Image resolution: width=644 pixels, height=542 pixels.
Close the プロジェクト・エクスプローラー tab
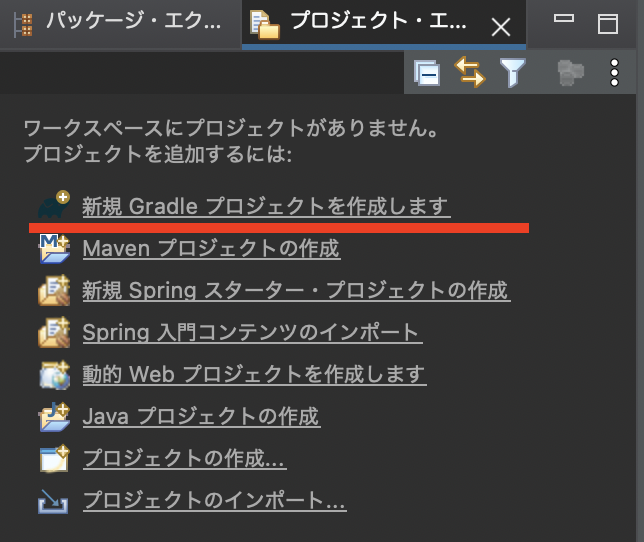coord(501,28)
